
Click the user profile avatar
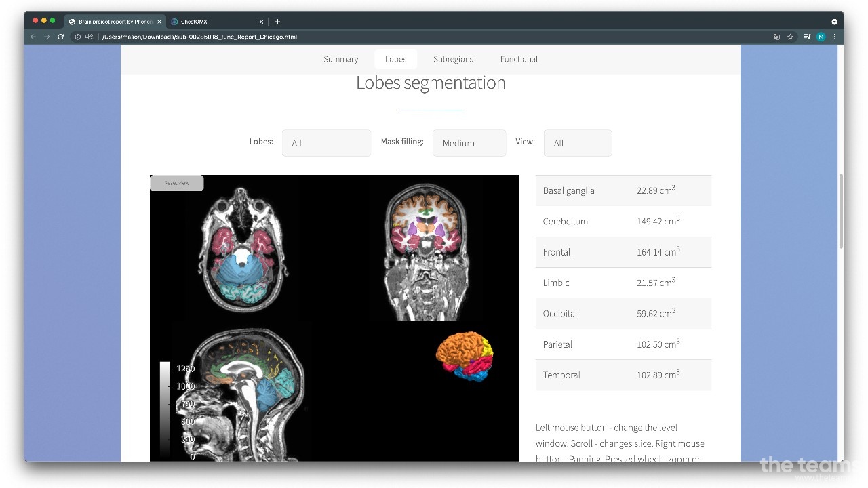click(x=821, y=37)
